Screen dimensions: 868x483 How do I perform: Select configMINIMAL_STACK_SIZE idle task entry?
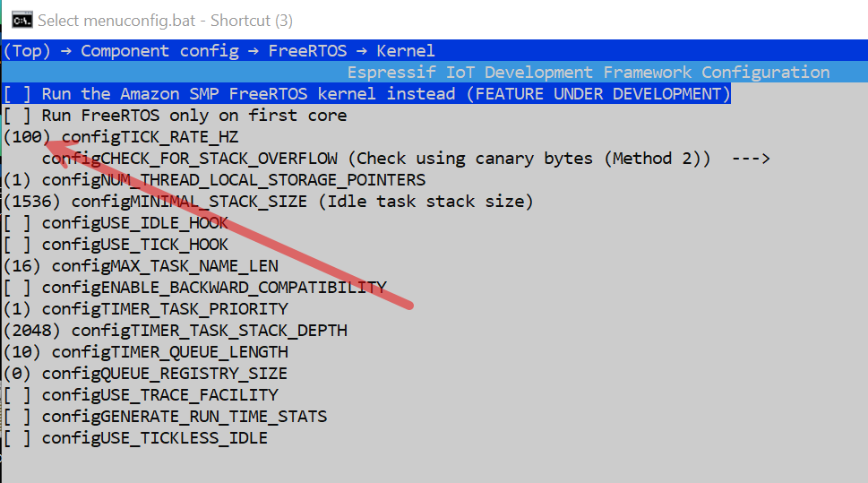click(269, 202)
